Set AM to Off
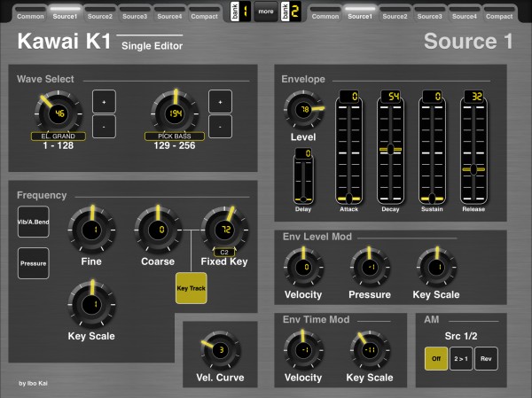Image resolution: width=532 pixels, height=398 pixels. point(436,358)
